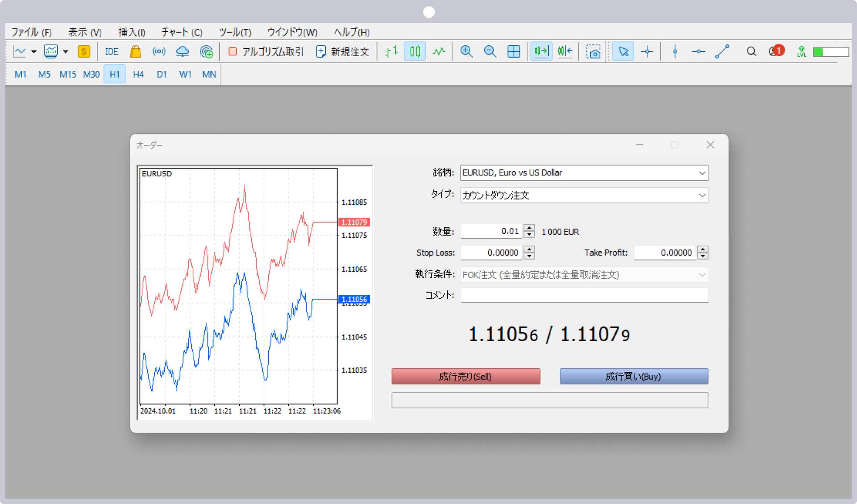This screenshot has width=857, height=504.
Task: Close the オーダー order dialog
Action: (710, 145)
